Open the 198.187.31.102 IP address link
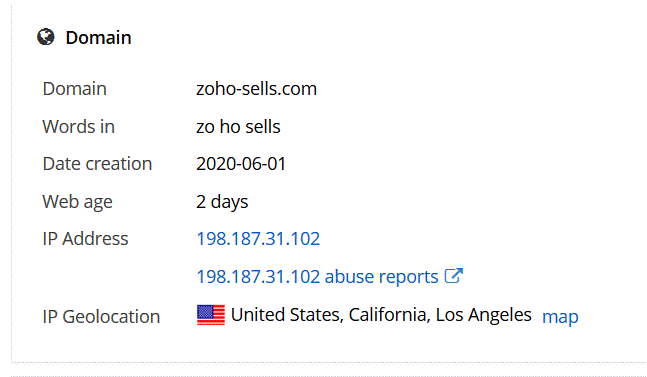Image resolution: width=647 pixels, height=377 pixels. point(258,239)
